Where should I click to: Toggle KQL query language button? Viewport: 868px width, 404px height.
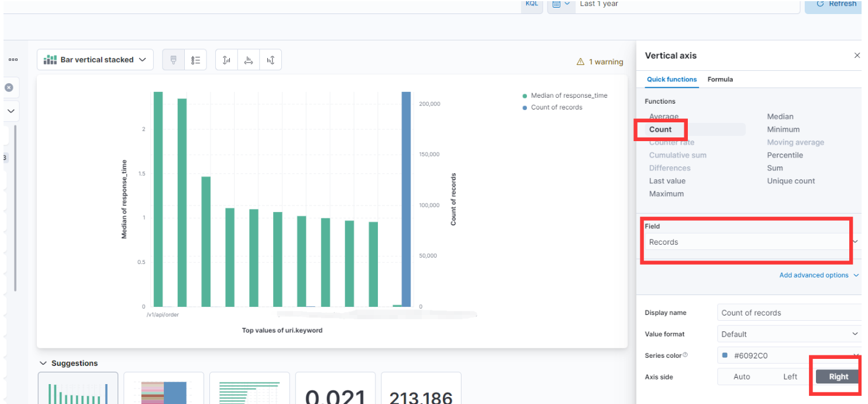(532, 4)
